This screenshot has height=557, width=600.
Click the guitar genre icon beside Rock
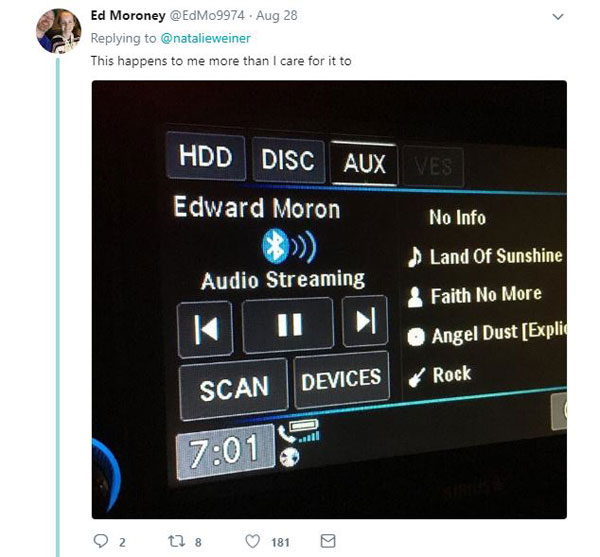click(416, 377)
